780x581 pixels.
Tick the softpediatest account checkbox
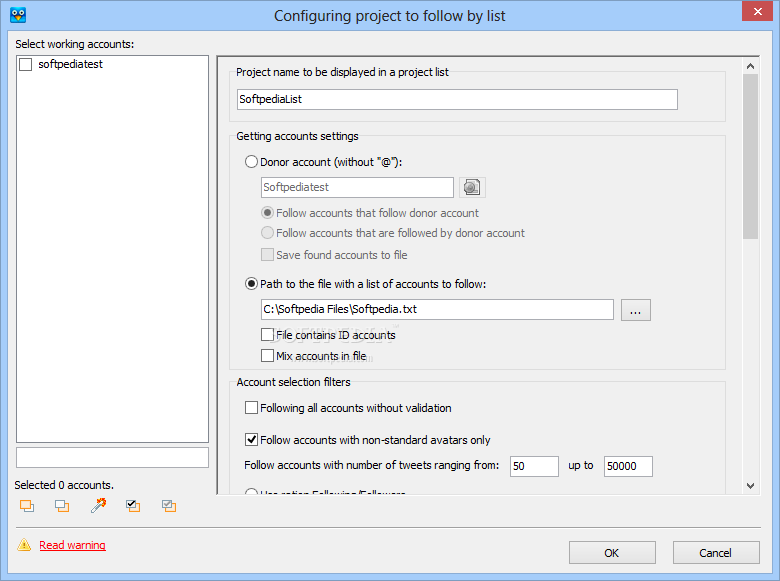pyautogui.click(x=25, y=64)
